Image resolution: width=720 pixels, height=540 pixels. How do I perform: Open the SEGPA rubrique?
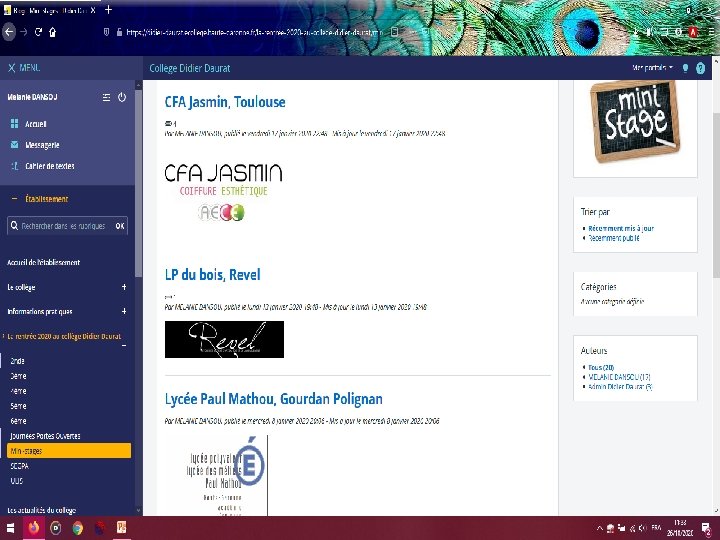(x=19, y=466)
